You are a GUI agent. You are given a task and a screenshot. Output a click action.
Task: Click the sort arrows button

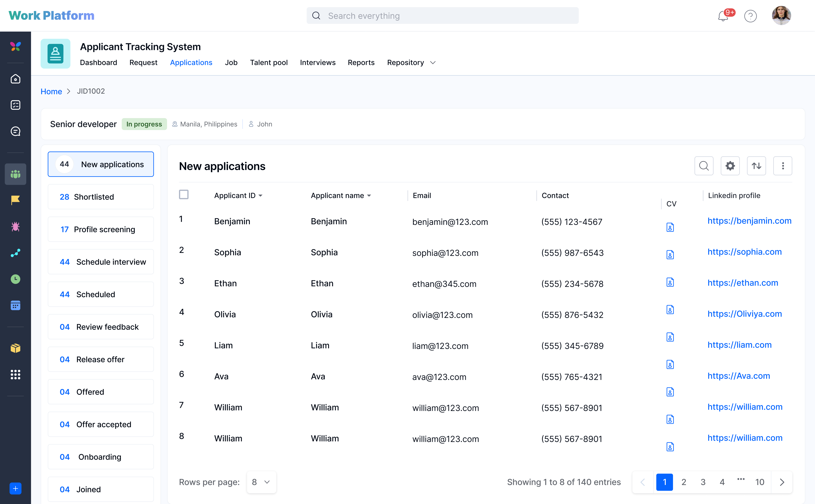point(756,166)
